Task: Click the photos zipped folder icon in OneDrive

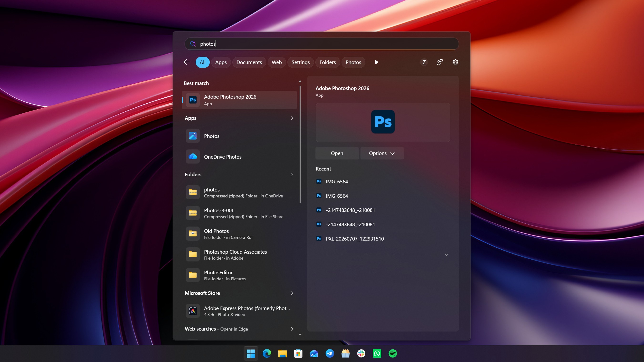Action: point(193,192)
